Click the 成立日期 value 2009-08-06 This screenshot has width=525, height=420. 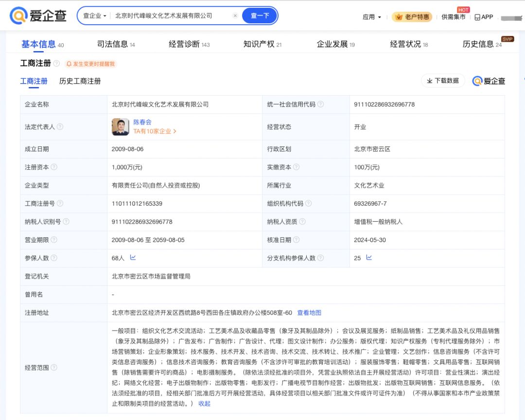(127, 149)
